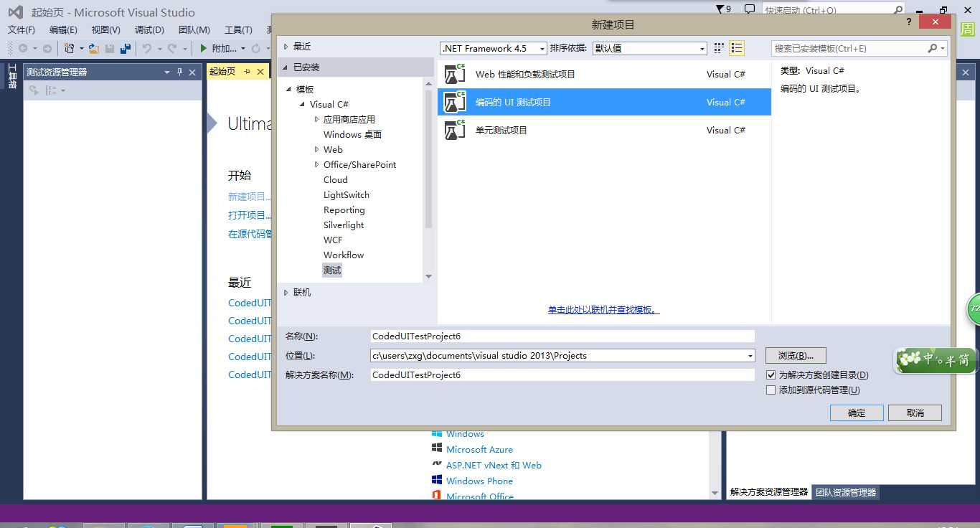Click pin icon on 起始页 tab
Image resolution: width=980 pixels, height=528 pixels.
[248, 72]
